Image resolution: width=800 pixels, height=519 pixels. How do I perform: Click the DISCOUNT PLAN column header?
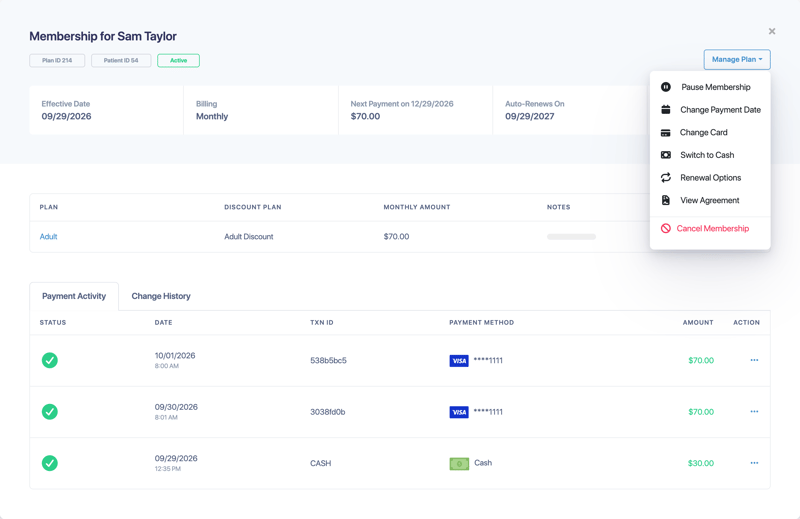[253, 207]
